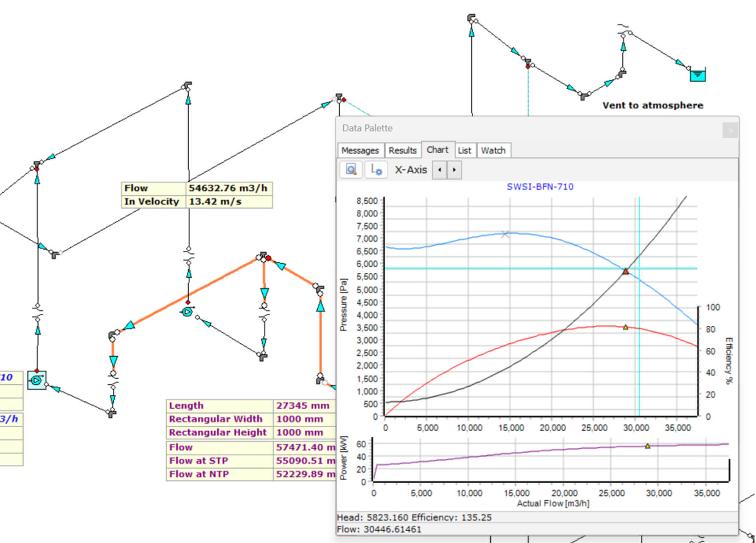Click the SWSI-BFN-710 chart title
The height and width of the screenshot is (543, 756).
[x=540, y=187]
